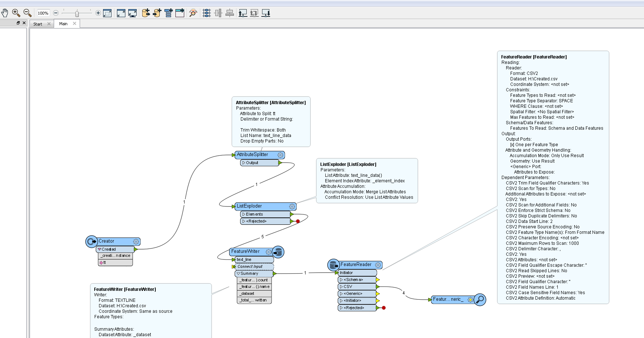Viewport: 644px width, 338px height.
Task: Click the align vertical center icon
Action: pyautogui.click(x=218, y=13)
